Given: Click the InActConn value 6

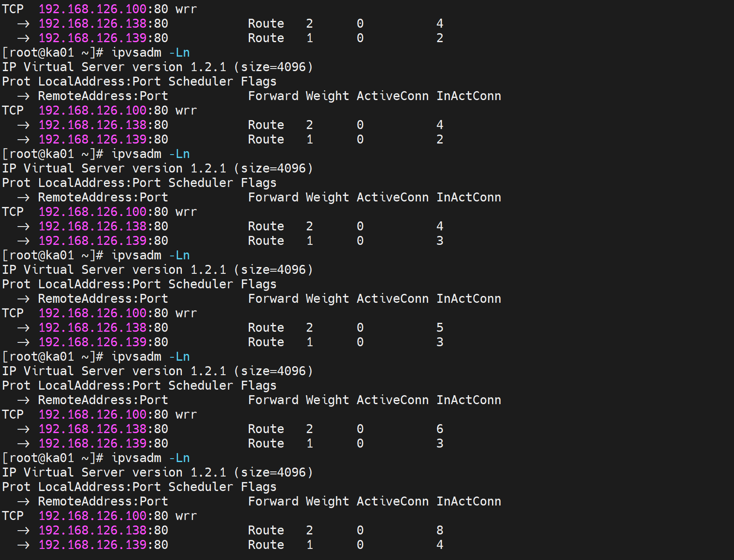Looking at the screenshot, I should pyautogui.click(x=440, y=429).
